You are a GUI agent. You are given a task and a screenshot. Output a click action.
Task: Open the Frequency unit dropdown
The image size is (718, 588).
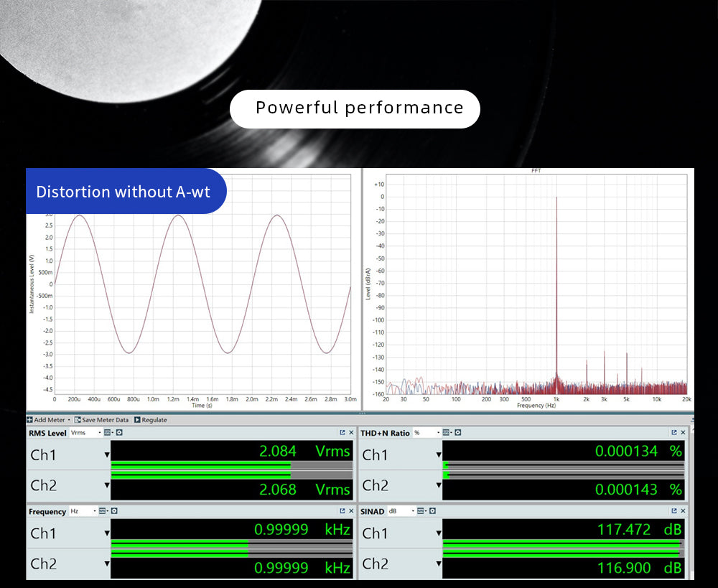click(x=83, y=511)
